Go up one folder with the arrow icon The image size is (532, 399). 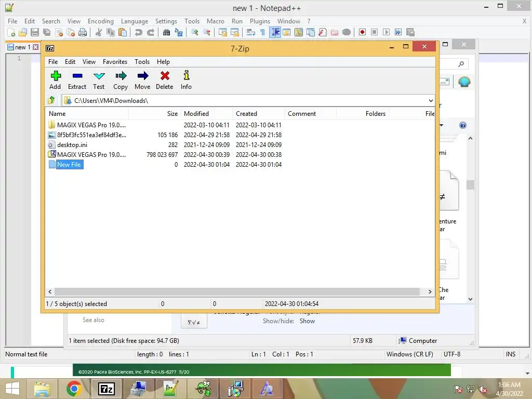pyautogui.click(x=51, y=100)
